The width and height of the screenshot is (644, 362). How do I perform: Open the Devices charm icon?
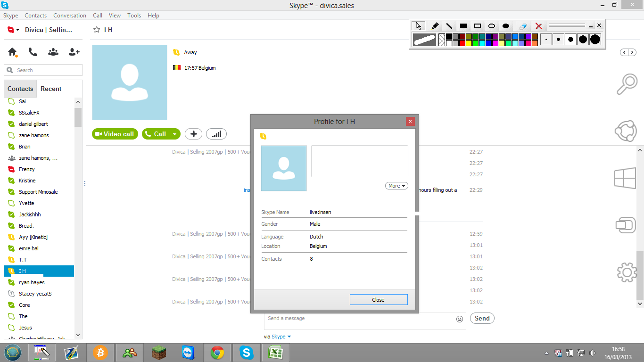pos(626,225)
